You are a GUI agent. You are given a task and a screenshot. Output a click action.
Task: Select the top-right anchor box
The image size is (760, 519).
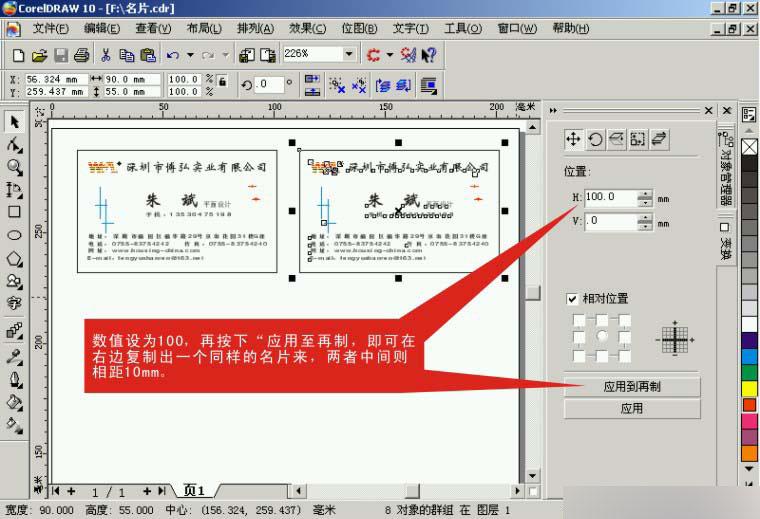(625, 320)
